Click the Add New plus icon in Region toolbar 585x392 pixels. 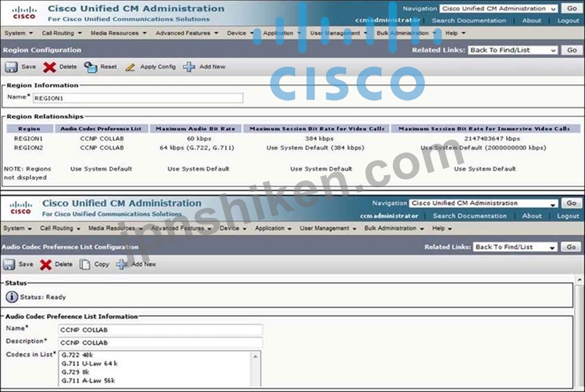(189, 67)
